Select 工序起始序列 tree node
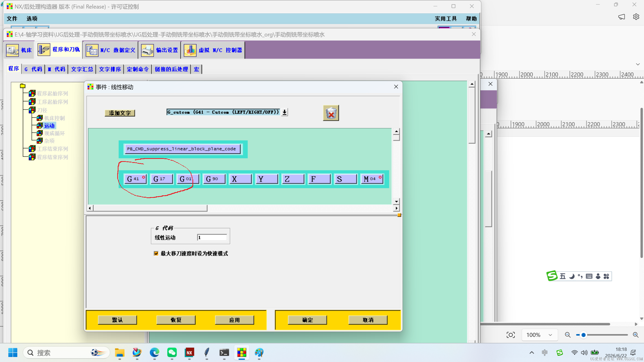 coord(52,102)
